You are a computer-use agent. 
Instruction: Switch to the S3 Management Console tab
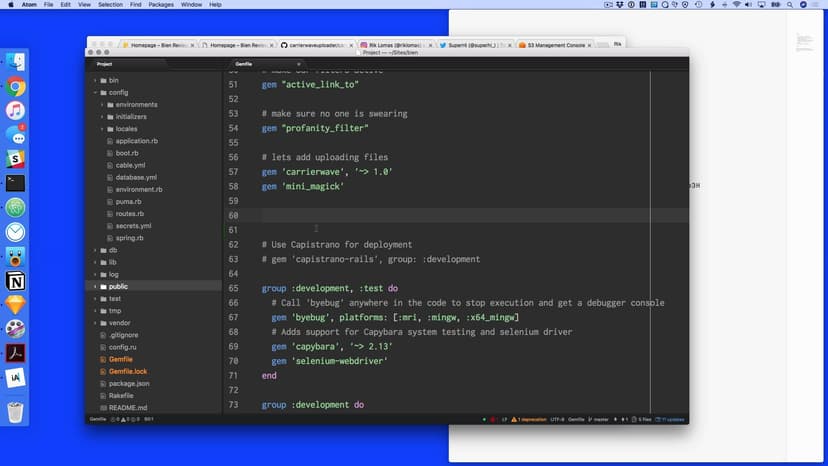click(553, 45)
